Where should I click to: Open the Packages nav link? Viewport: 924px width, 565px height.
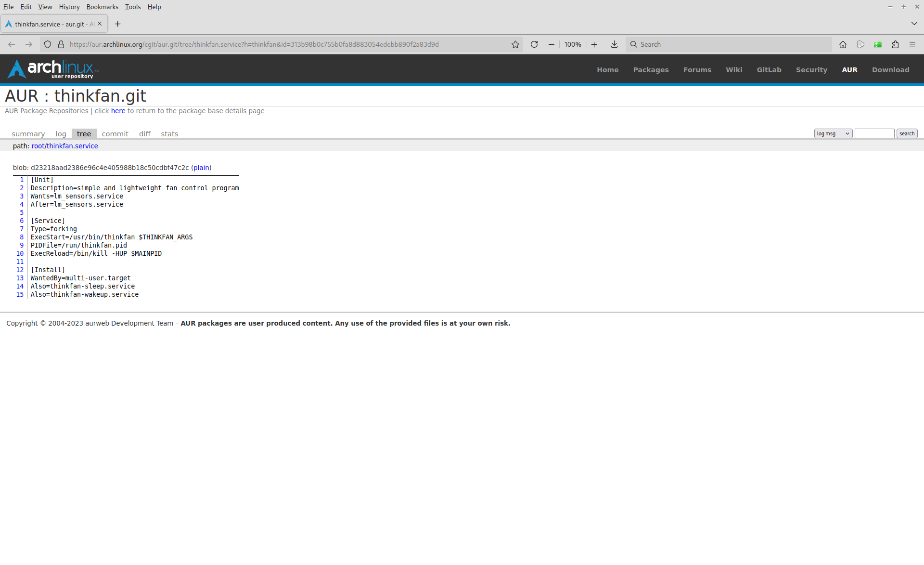coord(651,70)
